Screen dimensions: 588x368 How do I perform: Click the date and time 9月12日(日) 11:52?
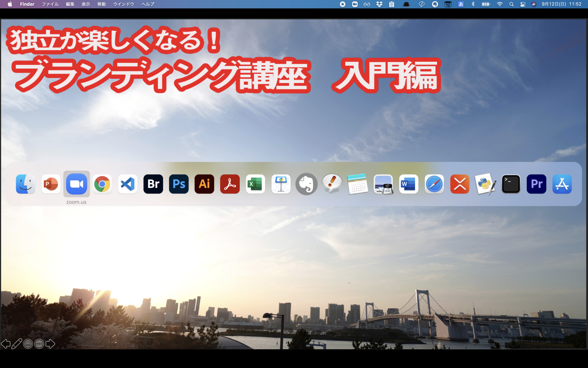[x=562, y=4]
